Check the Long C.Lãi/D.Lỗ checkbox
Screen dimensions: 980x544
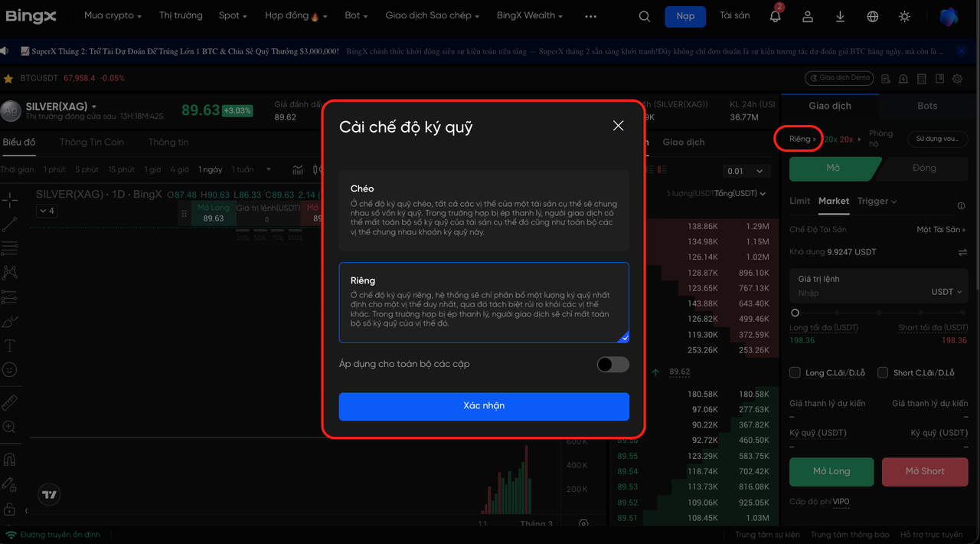pos(795,372)
